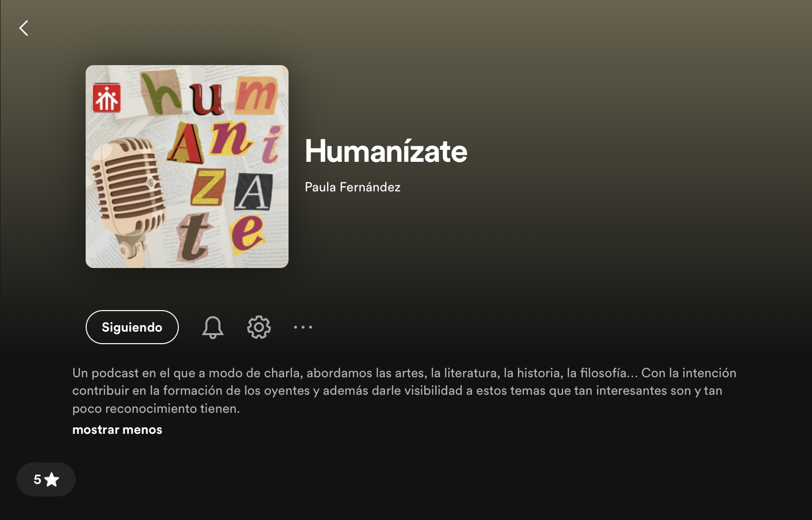
Task: Click the number 5 in the rating badge
Action: tap(37, 479)
